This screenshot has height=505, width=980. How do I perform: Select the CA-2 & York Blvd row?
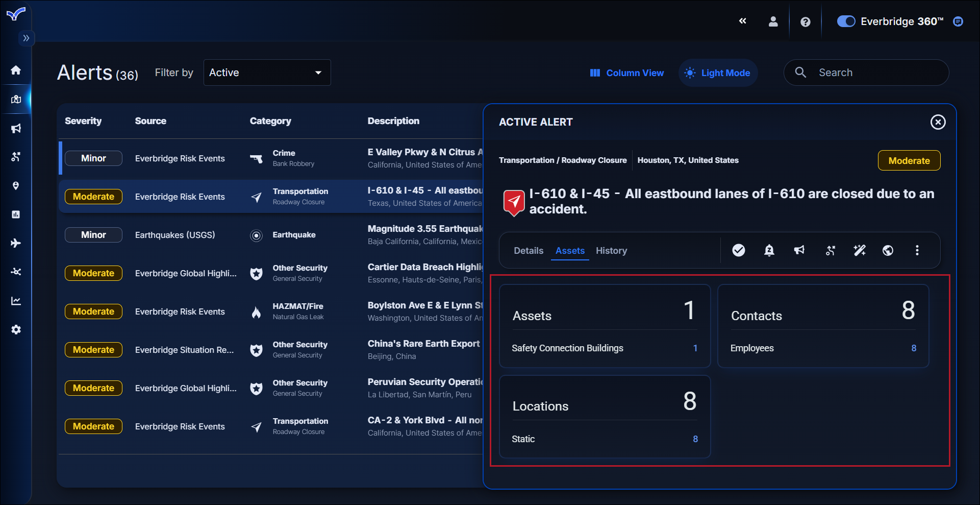[x=271, y=426]
